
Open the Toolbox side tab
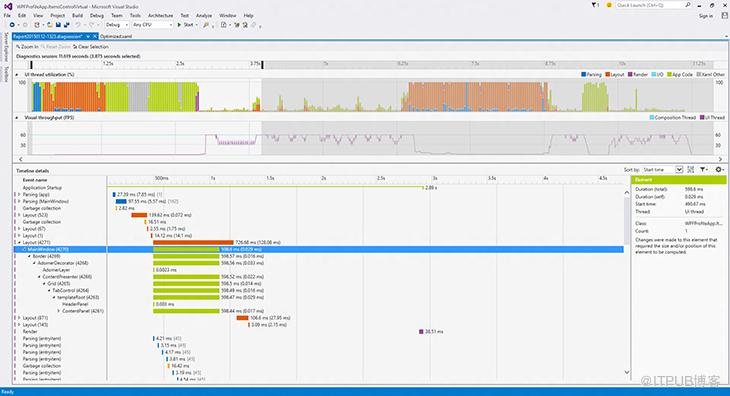(x=6, y=74)
